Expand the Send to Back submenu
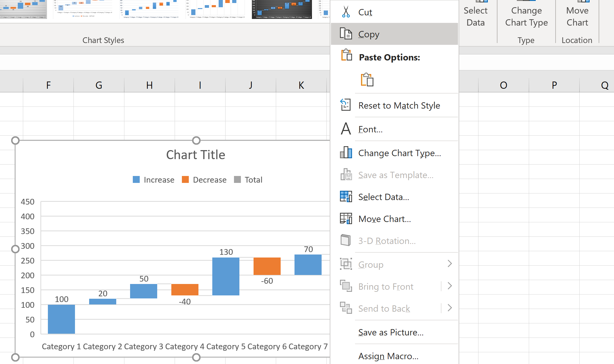This screenshot has height=364, width=614. click(x=450, y=308)
